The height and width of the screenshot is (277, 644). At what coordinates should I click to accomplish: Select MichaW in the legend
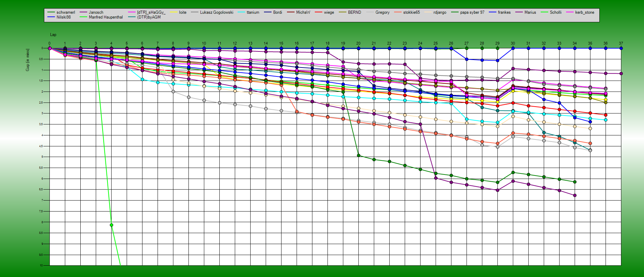298,12
